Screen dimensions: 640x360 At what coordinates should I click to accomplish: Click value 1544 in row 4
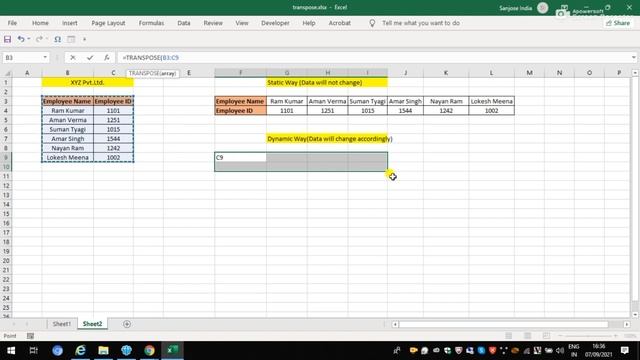[x=405, y=111]
